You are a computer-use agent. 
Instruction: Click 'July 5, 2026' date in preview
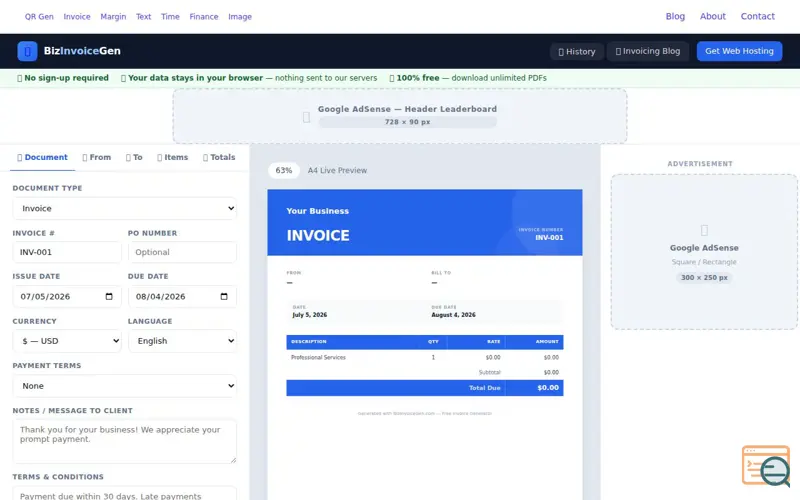(310, 315)
